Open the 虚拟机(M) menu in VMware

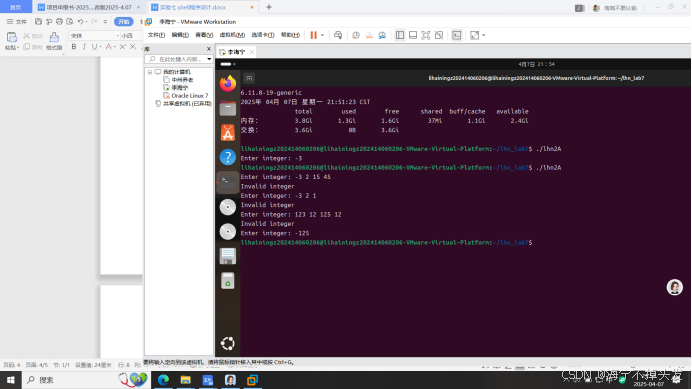click(x=232, y=35)
